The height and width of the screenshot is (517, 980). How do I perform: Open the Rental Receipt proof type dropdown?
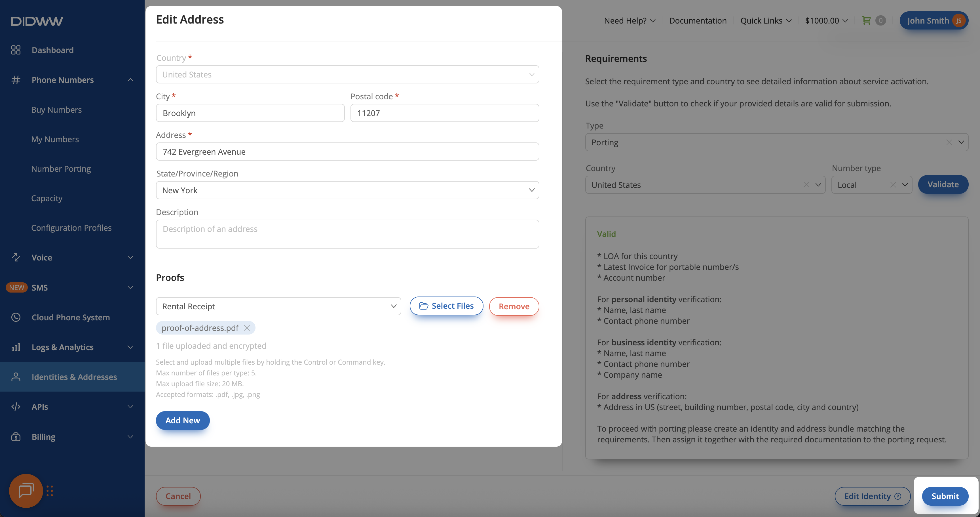278,306
